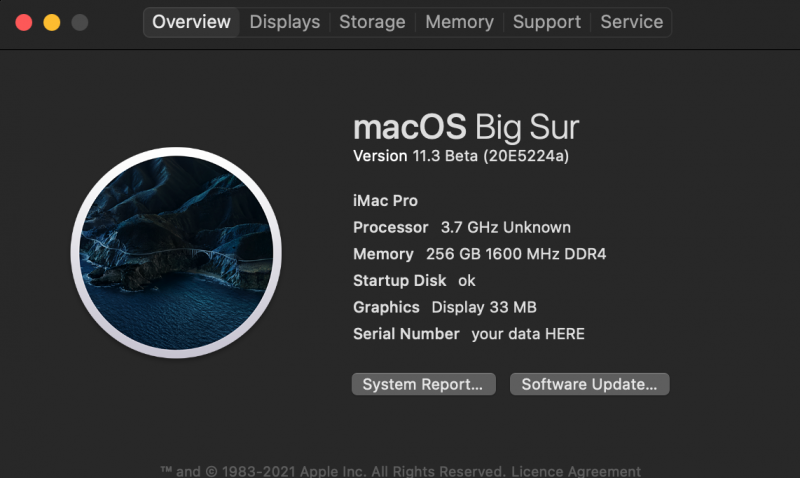Screen dimensions: 800x478
Task: Close the About This Mac window
Action: coord(24,22)
